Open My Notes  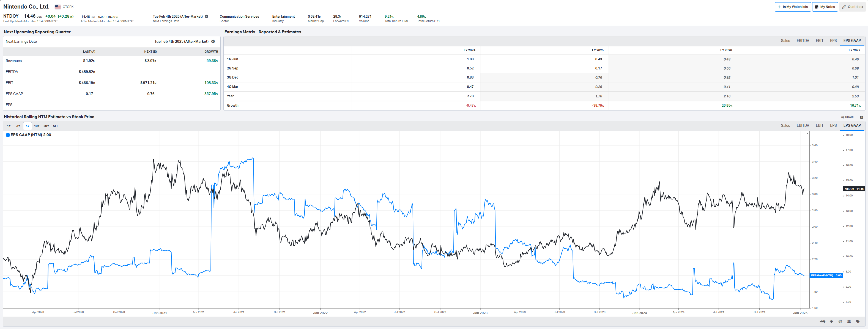click(825, 7)
